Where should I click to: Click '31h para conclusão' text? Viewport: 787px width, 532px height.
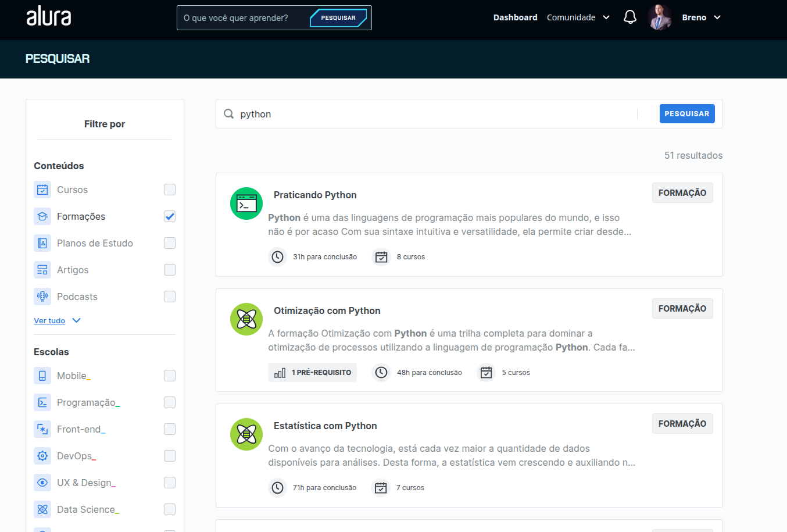click(x=325, y=256)
